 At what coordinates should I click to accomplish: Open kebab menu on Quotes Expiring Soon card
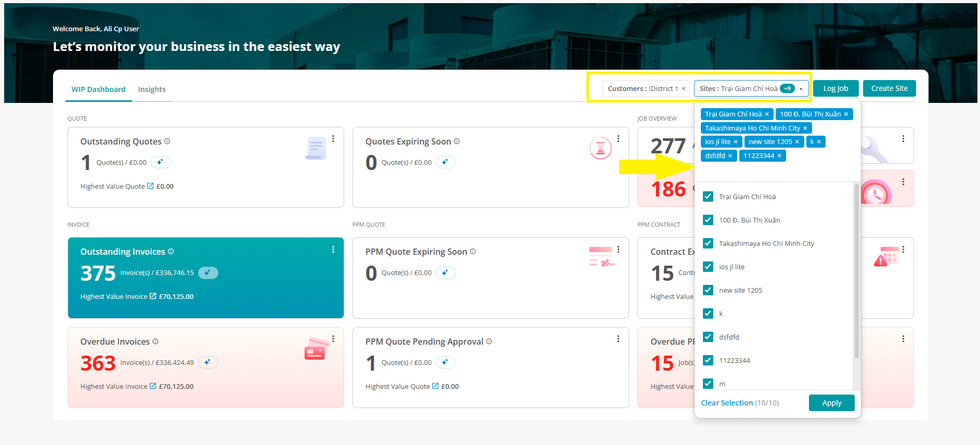tap(618, 139)
